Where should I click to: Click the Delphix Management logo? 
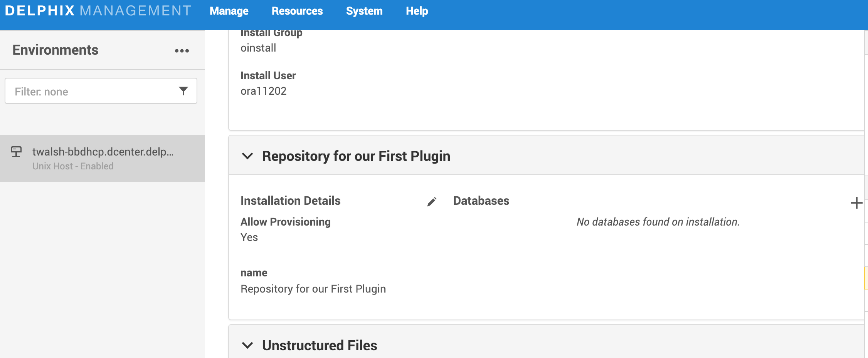[x=99, y=11]
